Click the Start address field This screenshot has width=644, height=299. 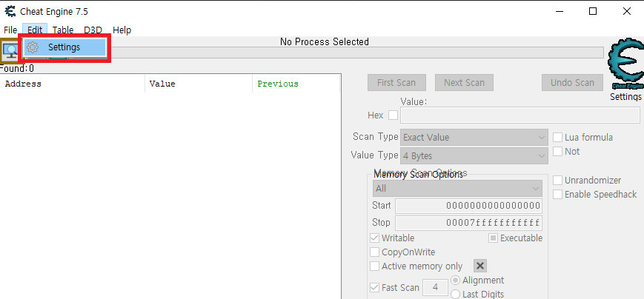[468, 206]
